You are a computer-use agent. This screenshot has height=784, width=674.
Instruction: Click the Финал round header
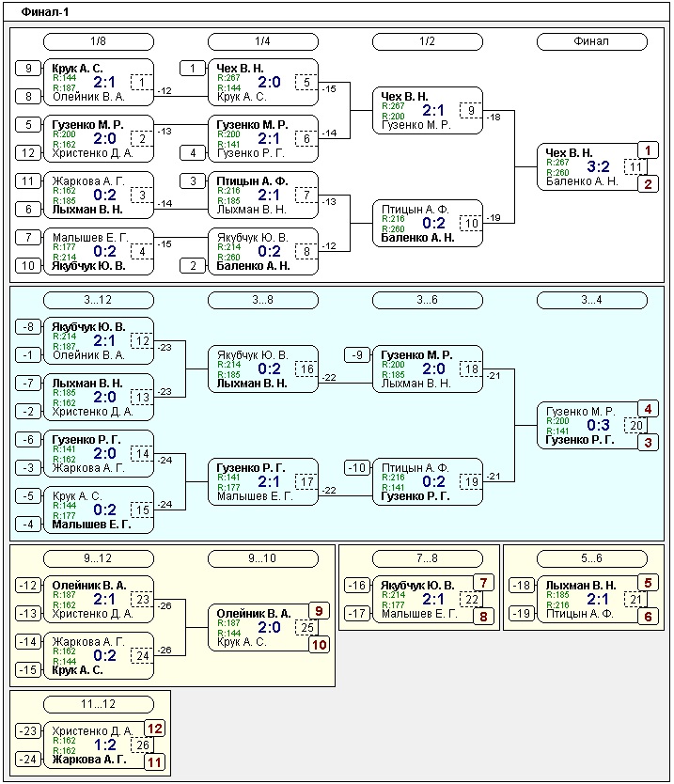pos(592,41)
